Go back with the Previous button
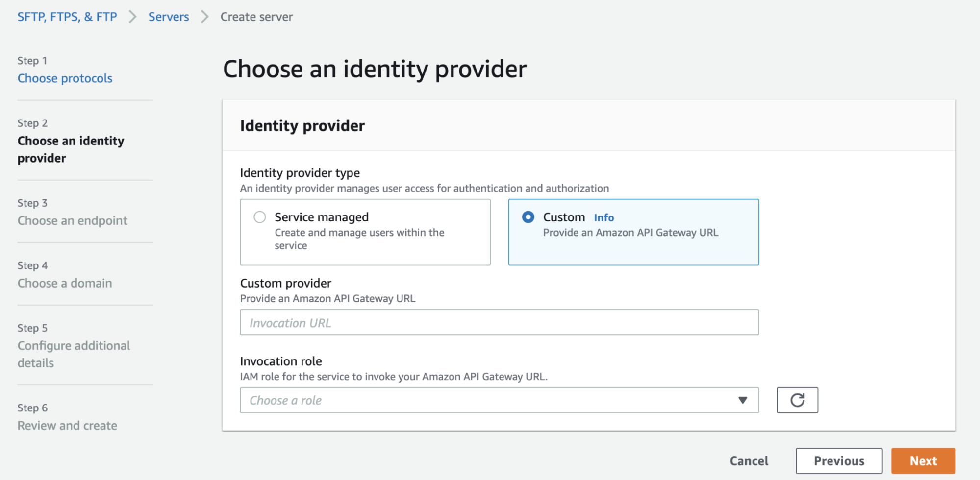 tap(838, 461)
